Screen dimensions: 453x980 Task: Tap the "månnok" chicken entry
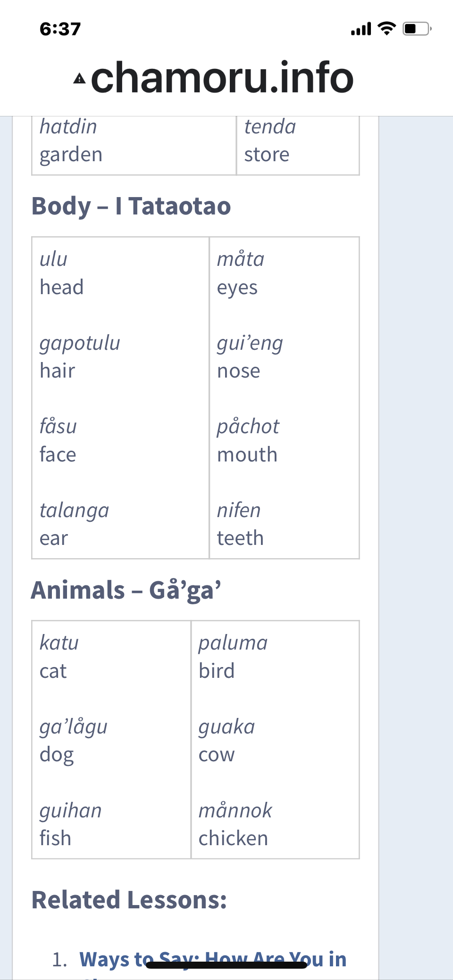tap(235, 811)
